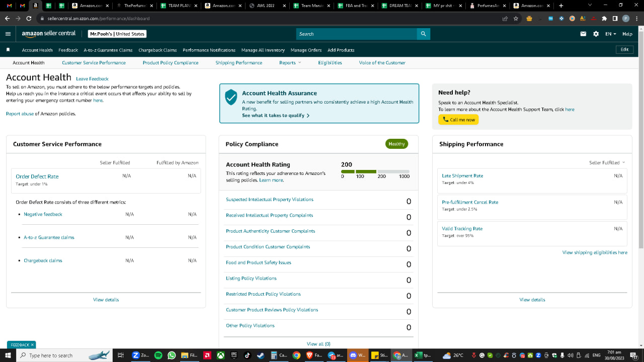This screenshot has height=362, width=644.
Task: Open the settings gear in Seller Central
Action: [x=596, y=34]
